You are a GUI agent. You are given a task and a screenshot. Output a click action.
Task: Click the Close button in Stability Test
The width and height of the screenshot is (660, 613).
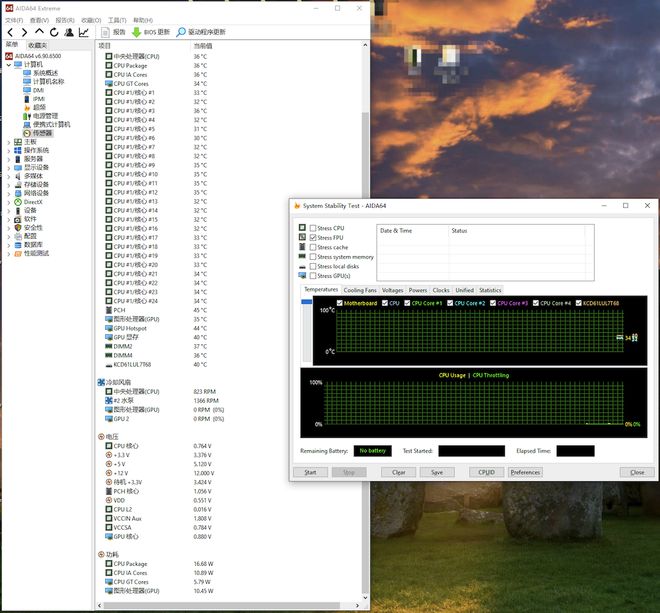click(x=637, y=472)
